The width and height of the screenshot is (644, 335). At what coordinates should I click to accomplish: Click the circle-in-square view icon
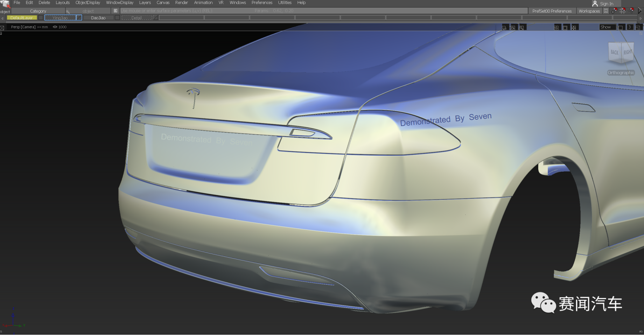pos(565,28)
